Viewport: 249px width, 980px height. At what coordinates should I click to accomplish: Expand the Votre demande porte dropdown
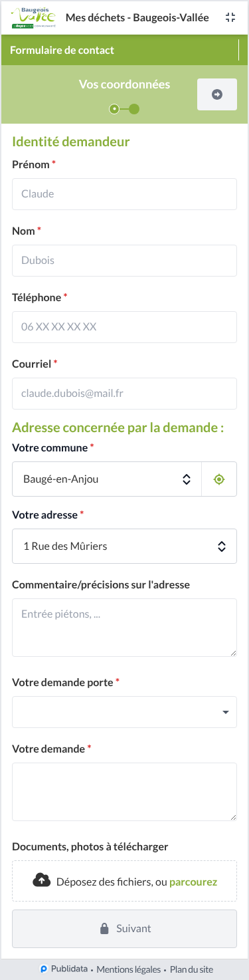click(124, 712)
